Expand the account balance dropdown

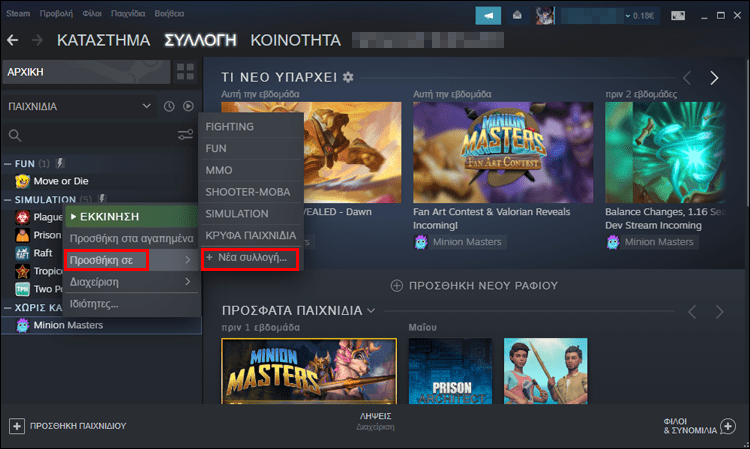tap(628, 16)
